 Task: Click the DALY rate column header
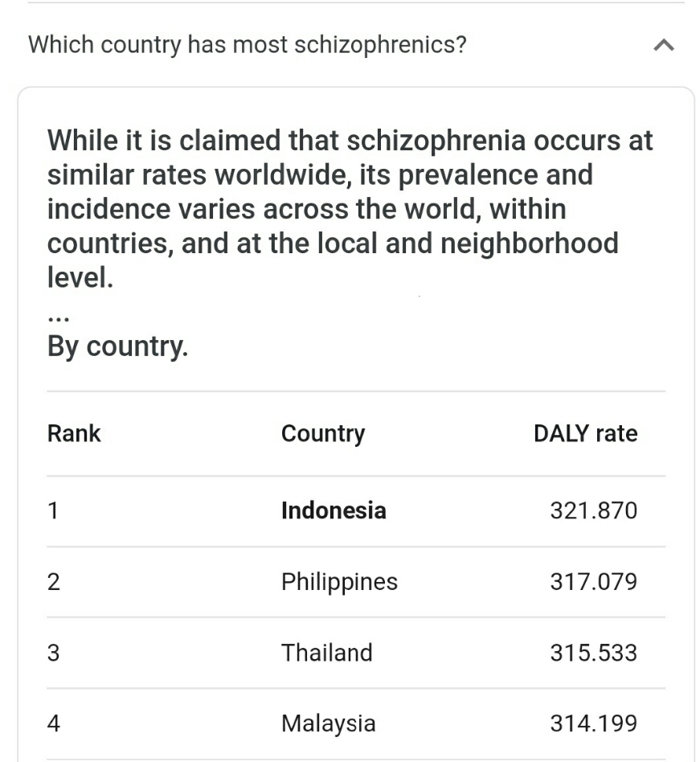click(585, 433)
